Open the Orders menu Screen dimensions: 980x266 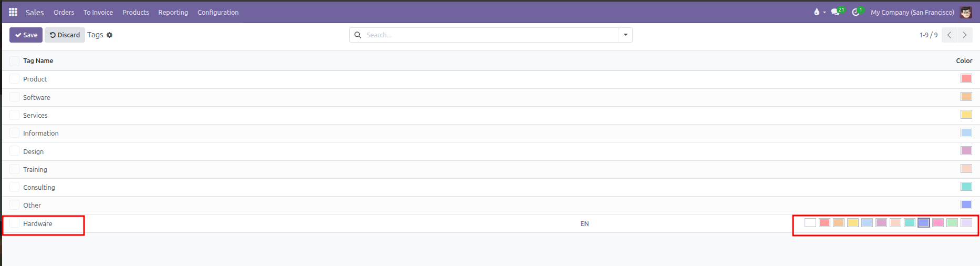point(64,12)
